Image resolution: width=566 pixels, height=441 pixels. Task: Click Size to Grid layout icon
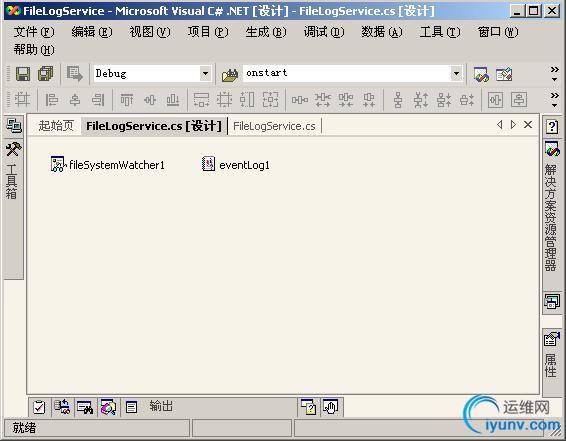pyautogui.click(x=225, y=100)
